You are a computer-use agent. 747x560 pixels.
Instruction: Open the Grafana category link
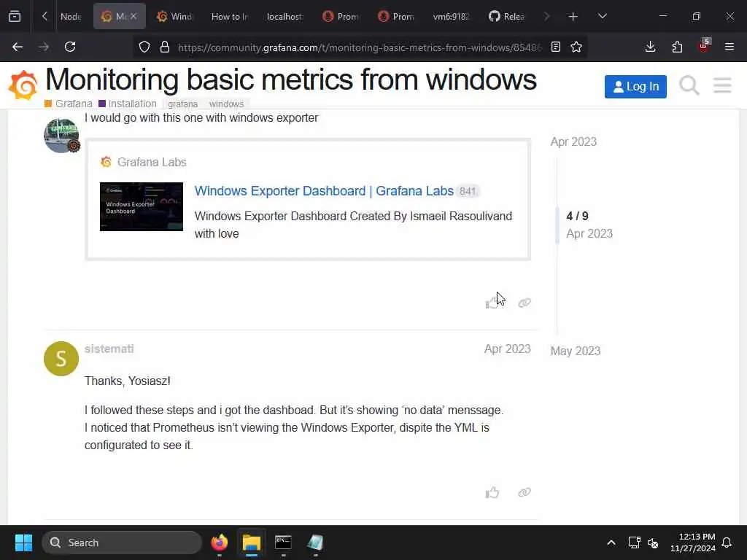tap(69, 104)
